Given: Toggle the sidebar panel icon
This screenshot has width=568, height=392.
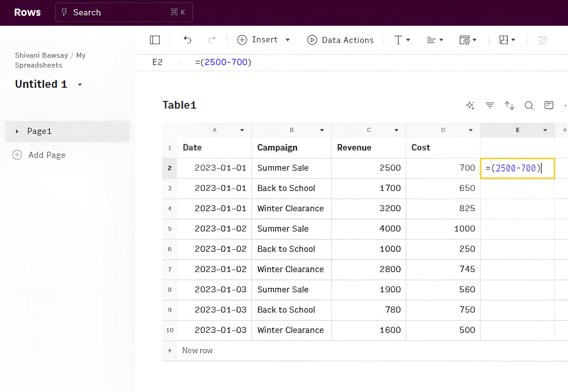Looking at the screenshot, I should tap(155, 40).
